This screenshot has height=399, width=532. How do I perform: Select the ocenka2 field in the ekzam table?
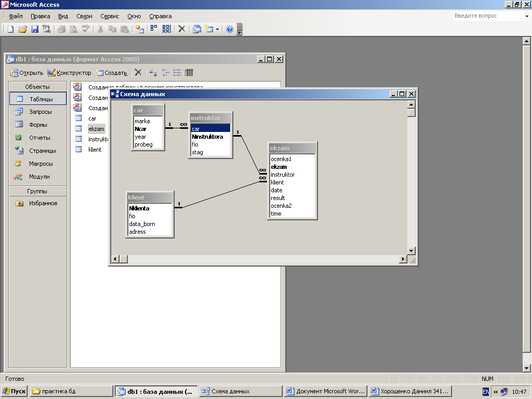[x=292, y=206]
